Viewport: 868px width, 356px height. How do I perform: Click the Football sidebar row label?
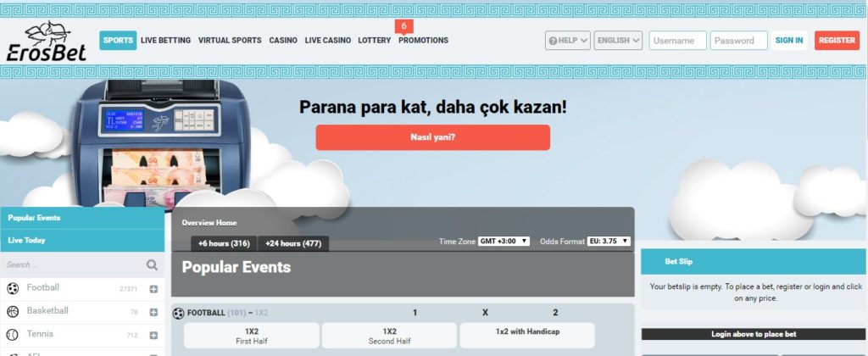pos(42,288)
